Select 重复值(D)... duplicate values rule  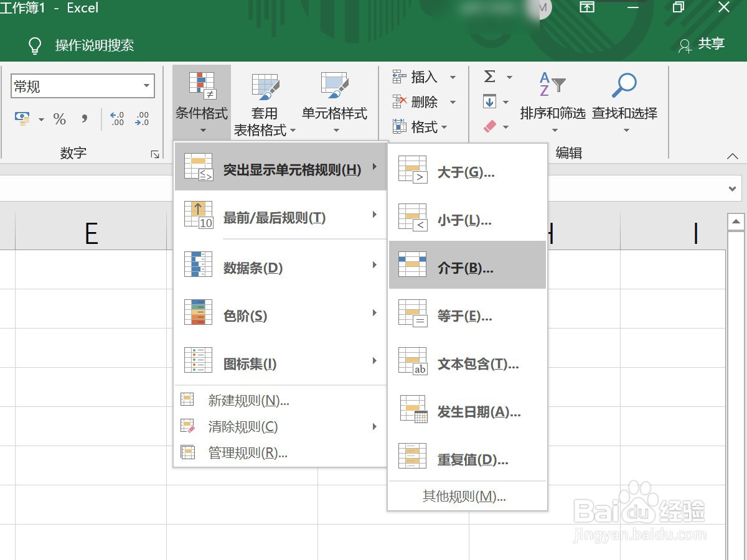467,457
